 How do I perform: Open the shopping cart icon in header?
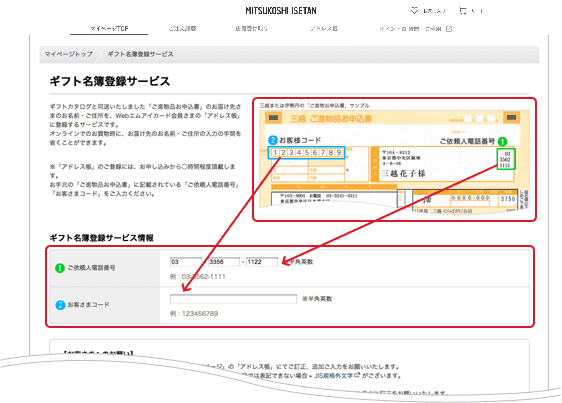pyautogui.click(x=463, y=11)
